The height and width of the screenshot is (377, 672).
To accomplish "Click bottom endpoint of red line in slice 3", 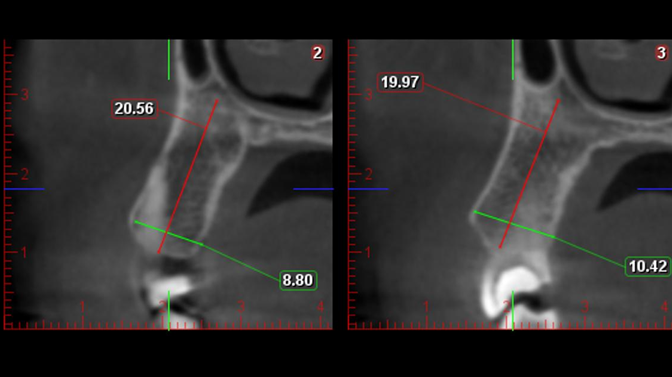I will pos(500,247).
